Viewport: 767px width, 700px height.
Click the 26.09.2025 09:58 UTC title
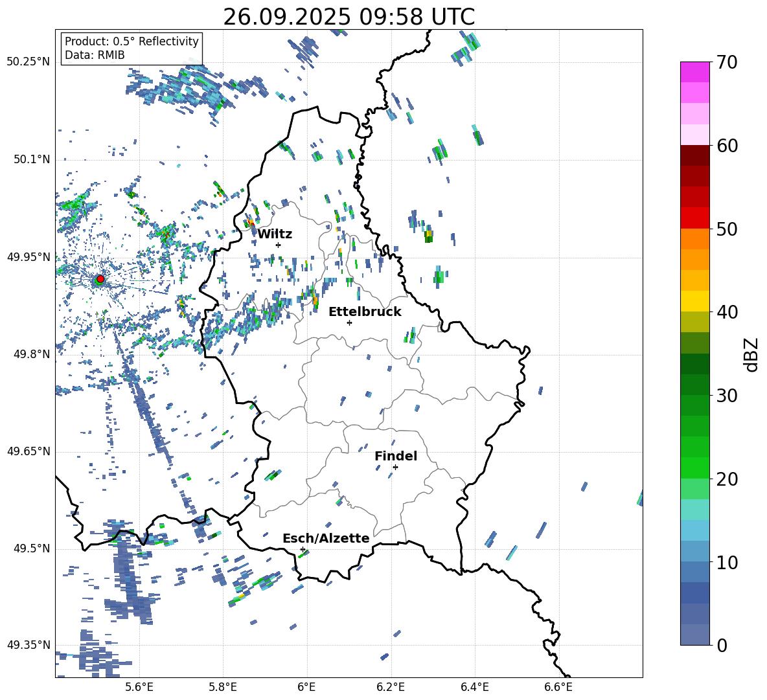pos(349,17)
